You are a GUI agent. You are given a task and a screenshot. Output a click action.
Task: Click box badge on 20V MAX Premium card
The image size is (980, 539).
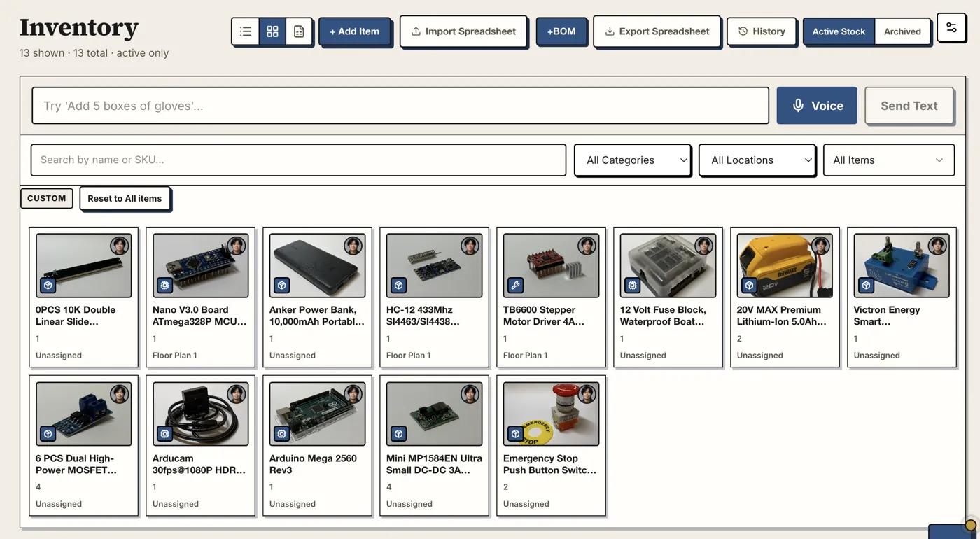(x=749, y=285)
